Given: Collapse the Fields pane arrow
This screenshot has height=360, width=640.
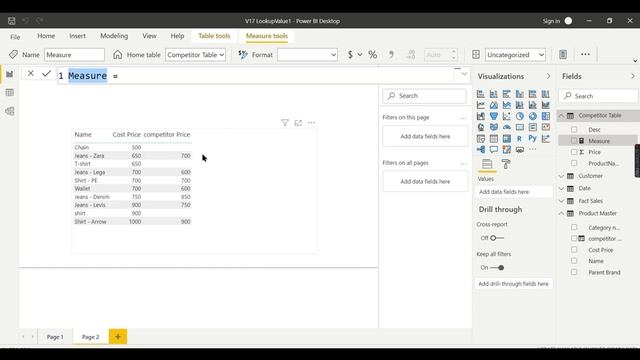Looking at the screenshot, I should pyautogui.click(x=633, y=76).
